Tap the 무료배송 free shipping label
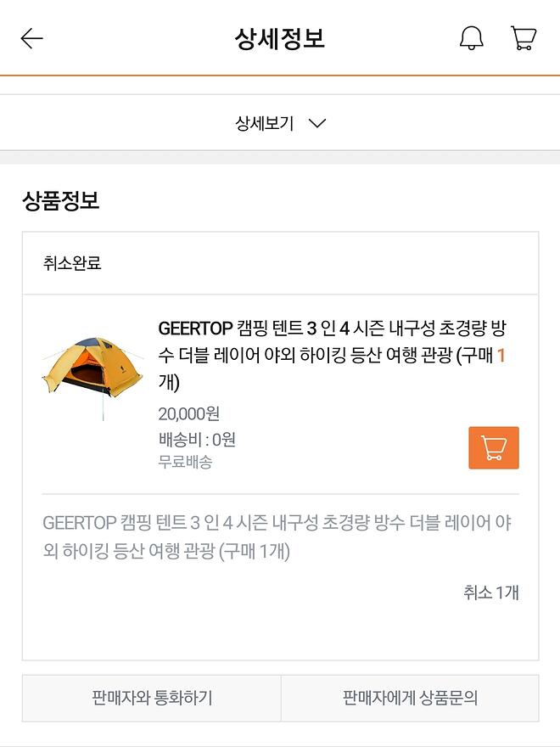The width and height of the screenshot is (560, 747). tap(185, 463)
